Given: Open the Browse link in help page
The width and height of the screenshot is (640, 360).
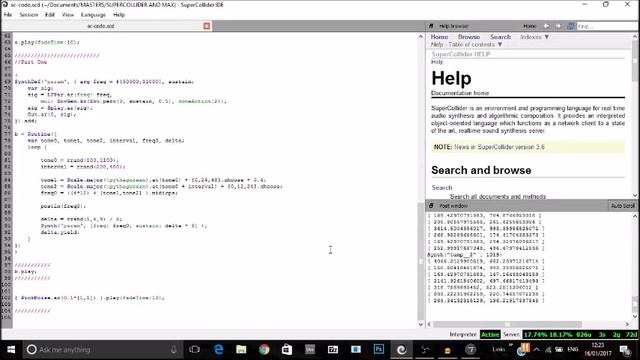Looking at the screenshot, I should [x=469, y=37].
